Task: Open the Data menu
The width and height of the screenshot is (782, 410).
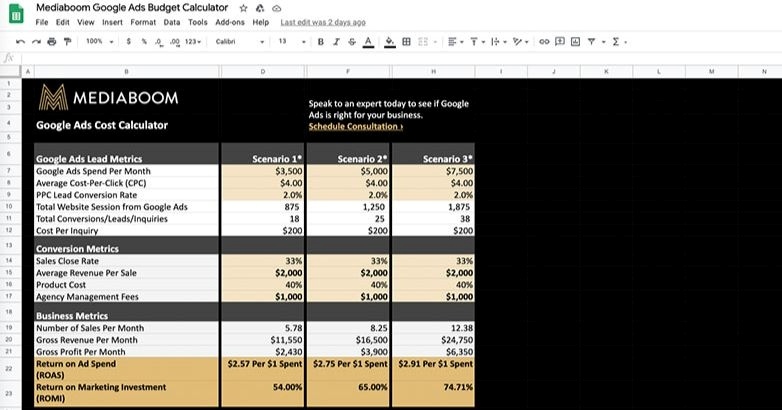Action: pos(172,22)
